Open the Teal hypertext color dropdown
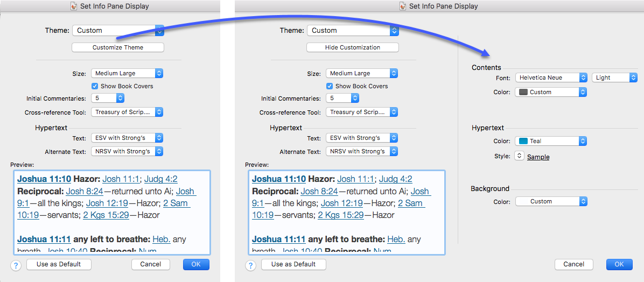 (551, 141)
